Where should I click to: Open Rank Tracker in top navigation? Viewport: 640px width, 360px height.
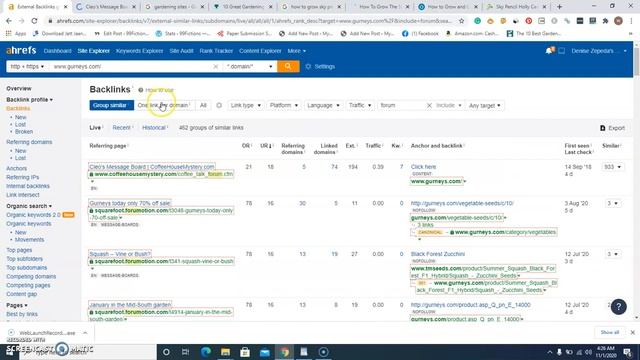[x=216, y=51]
